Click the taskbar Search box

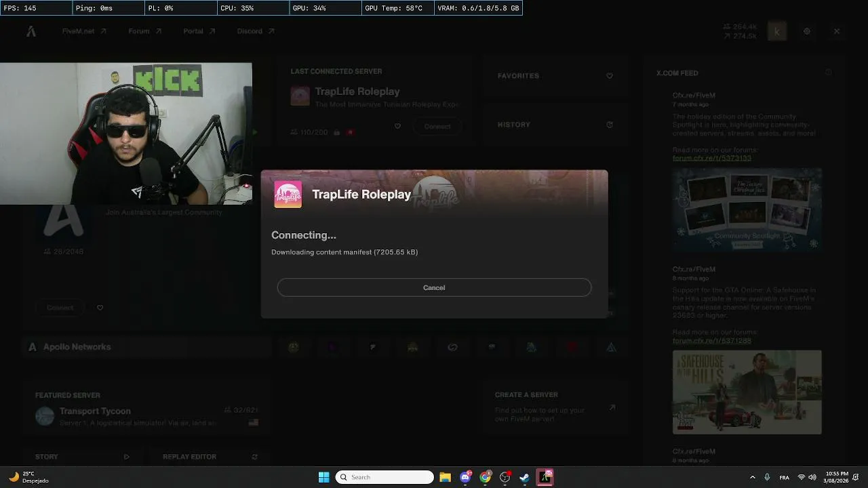(384, 477)
